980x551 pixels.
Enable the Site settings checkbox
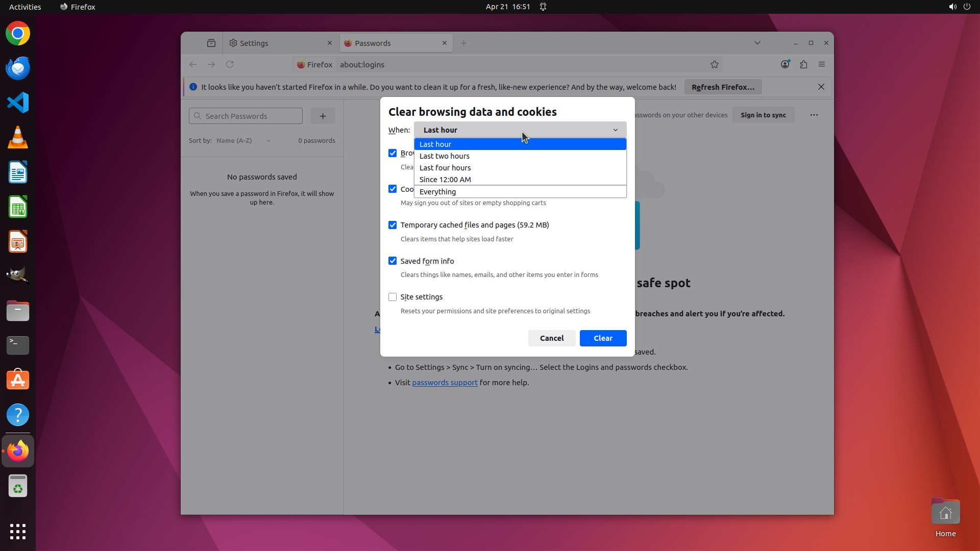393,297
